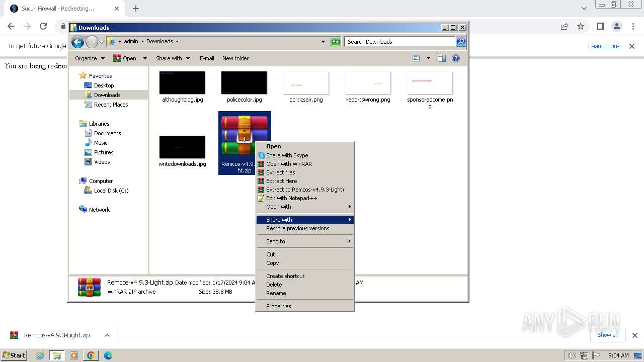Open the Music library
The image size is (644, 362).
(x=101, y=143)
